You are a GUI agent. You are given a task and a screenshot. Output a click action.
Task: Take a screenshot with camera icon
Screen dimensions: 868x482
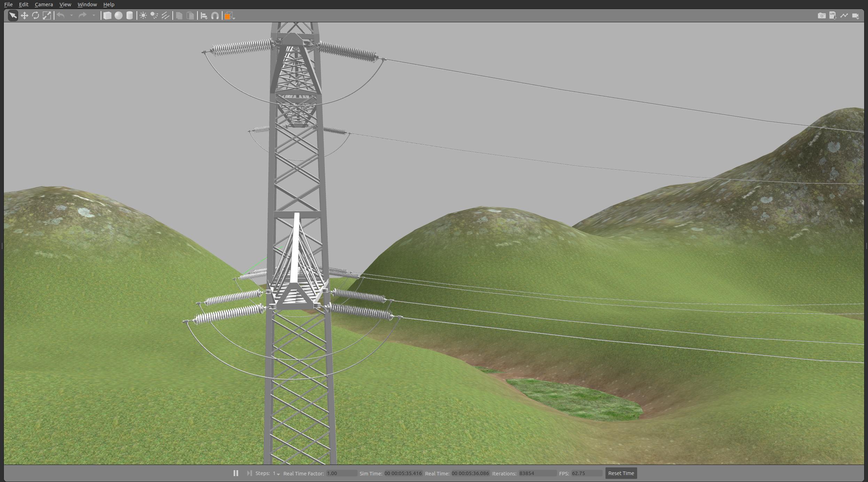click(x=822, y=16)
